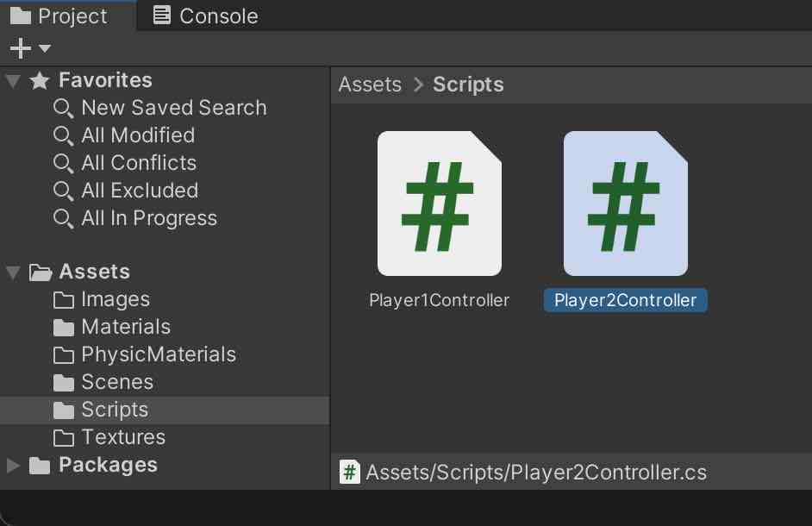Switch to the Console tab

[205, 16]
